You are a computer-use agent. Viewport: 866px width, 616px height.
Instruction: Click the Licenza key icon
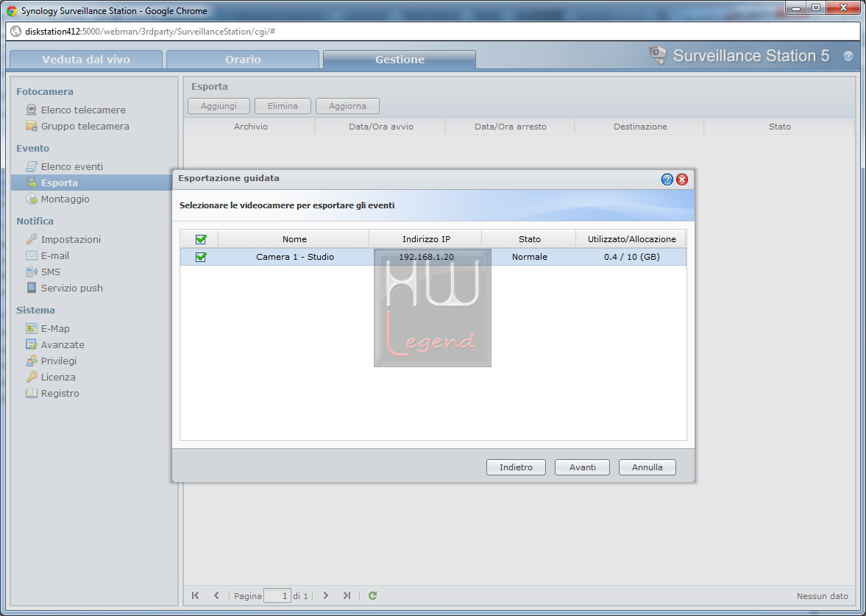[x=32, y=377]
